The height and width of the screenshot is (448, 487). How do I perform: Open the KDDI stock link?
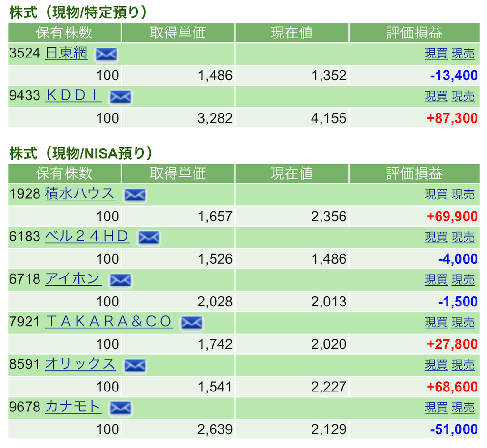(x=74, y=95)
